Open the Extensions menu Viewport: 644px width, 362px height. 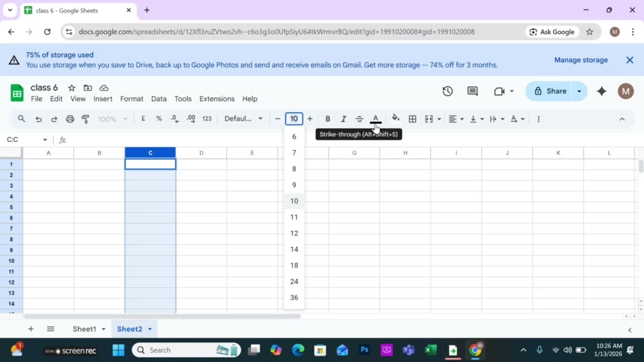click(x=217, y=99)
